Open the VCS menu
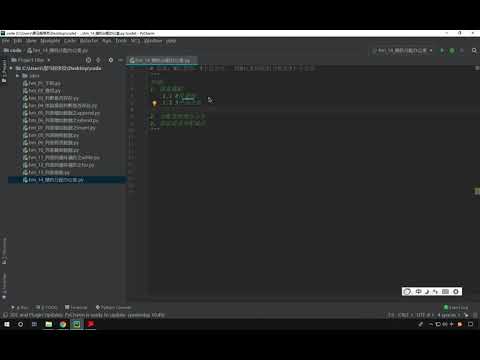480x360 pixels. click(135, 41)
